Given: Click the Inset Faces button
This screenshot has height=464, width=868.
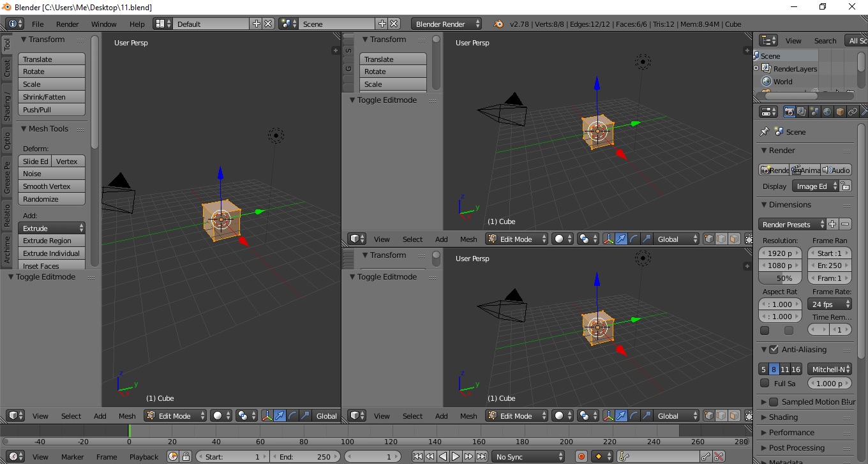Looking at the screenshot, I should coord(52,266).
